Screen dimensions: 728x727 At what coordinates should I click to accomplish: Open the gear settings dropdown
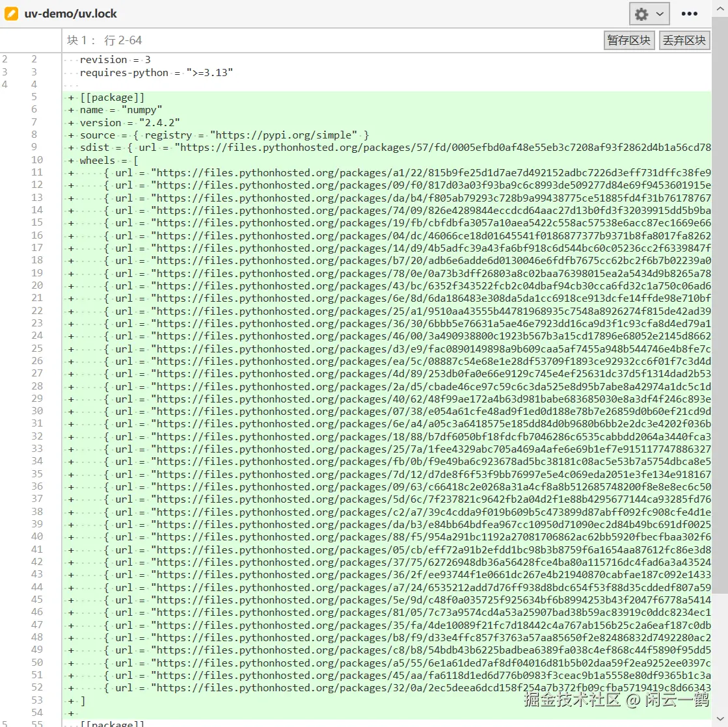tap(649, 14)
